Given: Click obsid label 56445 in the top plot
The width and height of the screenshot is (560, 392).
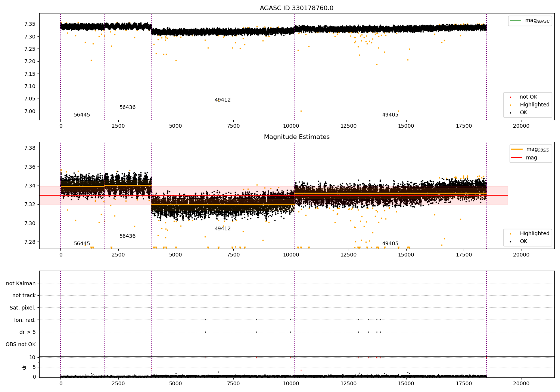Looking at the screenshot, I should [82, 115].
